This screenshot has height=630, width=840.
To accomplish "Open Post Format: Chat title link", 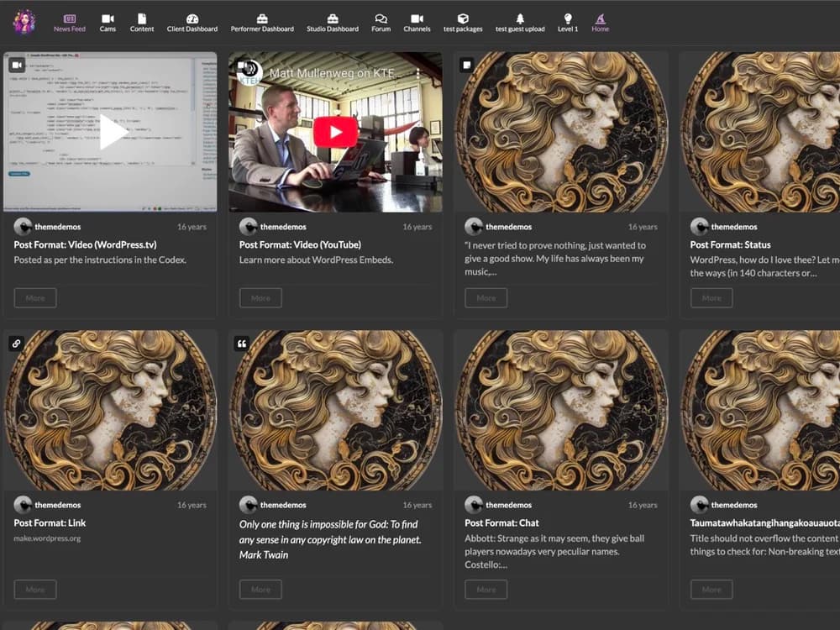I will point(501,522).
